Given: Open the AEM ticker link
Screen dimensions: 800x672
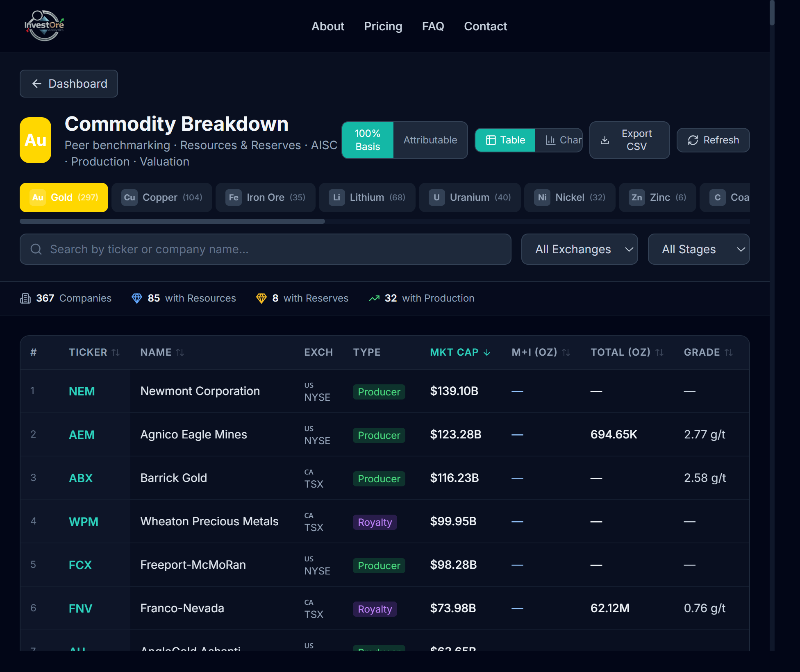Looking at the screenshot, I should pos(82,435).
